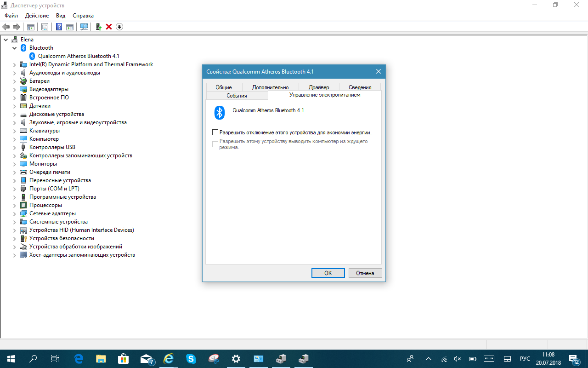Click the РУС language indicator
This screenshot has height=368, width=588.
(x=525, y=359)
